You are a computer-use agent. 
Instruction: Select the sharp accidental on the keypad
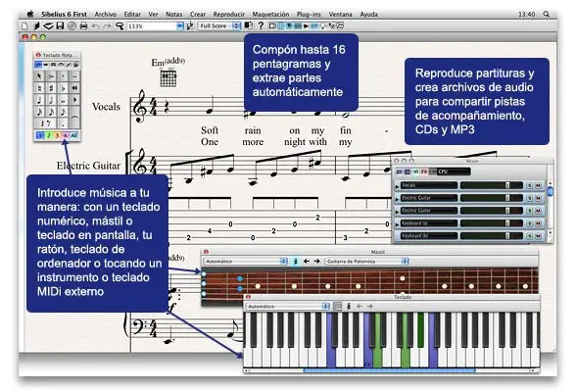[51, 88]
